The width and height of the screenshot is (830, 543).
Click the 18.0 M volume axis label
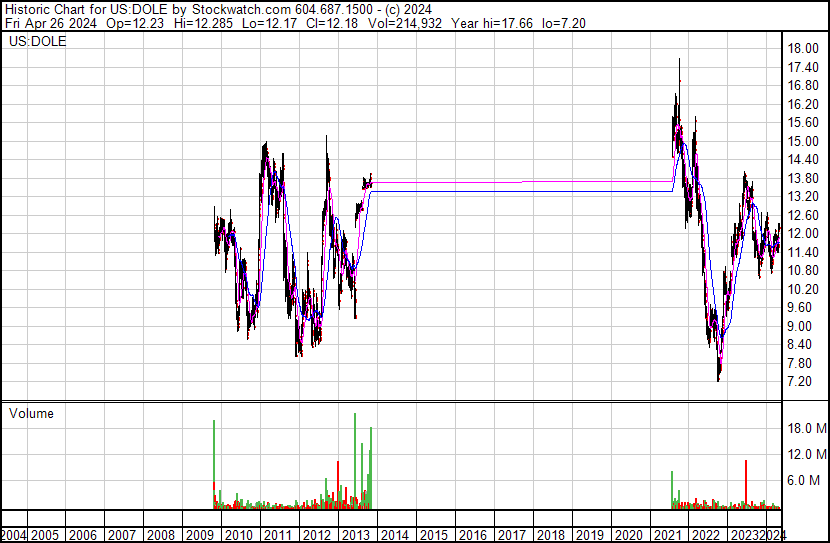click(x=806, y=428)
